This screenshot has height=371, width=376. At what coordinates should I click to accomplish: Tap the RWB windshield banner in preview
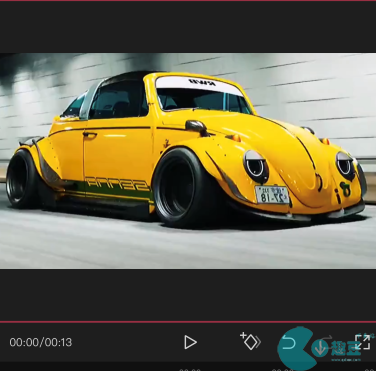pyautogui.click(x=199, y=85)
